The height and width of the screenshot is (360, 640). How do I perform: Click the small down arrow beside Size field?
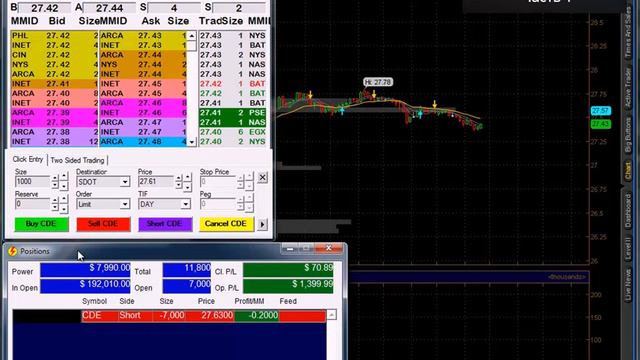(55, 185)
